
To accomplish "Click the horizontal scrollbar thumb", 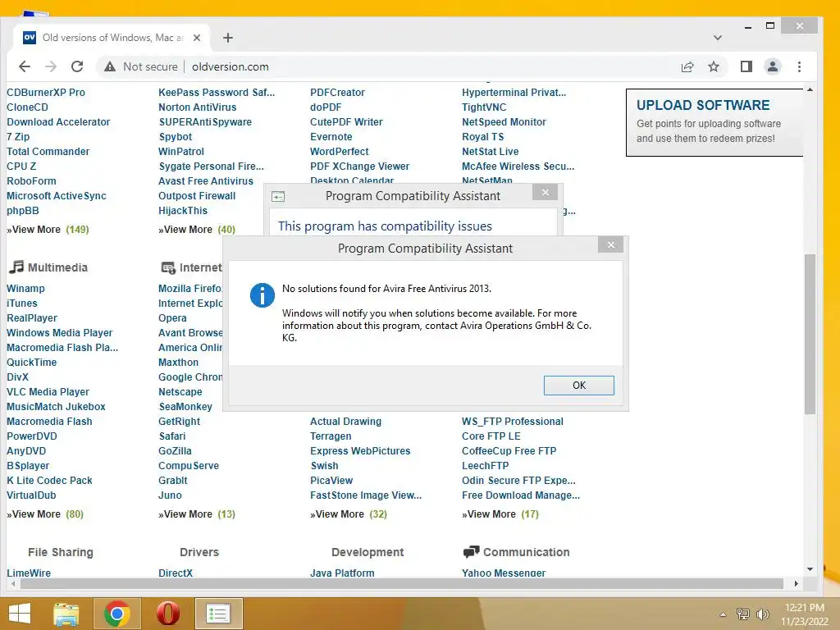I will tap(401, 583).
